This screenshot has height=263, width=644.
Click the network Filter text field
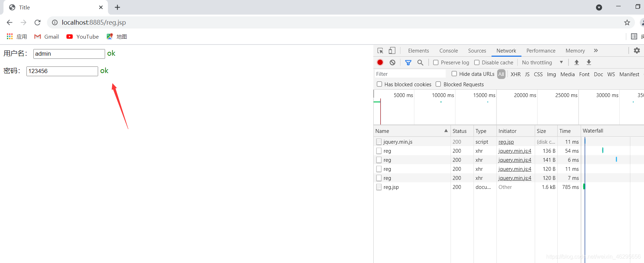410,74
